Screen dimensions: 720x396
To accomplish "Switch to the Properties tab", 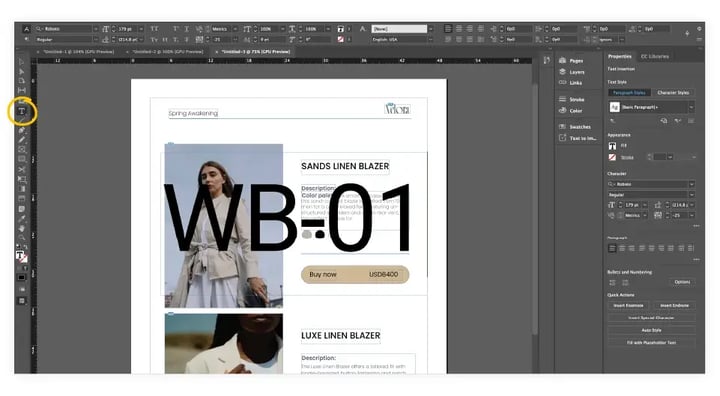I will (x=619, y=57).
